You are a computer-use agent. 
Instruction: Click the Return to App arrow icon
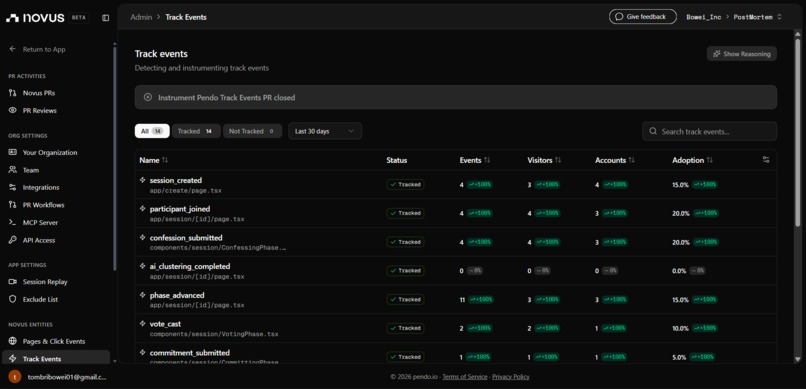[13, 49]
